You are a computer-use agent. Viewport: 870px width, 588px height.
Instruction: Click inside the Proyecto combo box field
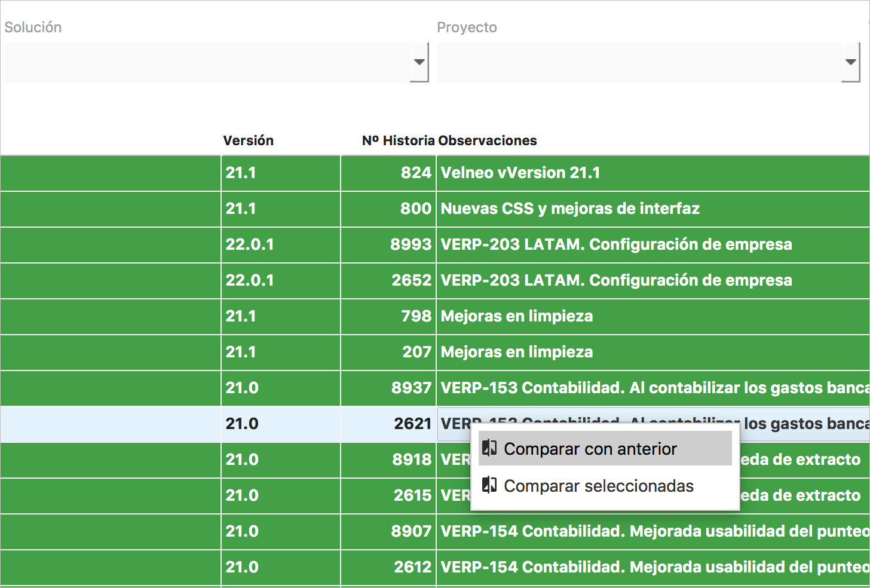coord(638,62)
